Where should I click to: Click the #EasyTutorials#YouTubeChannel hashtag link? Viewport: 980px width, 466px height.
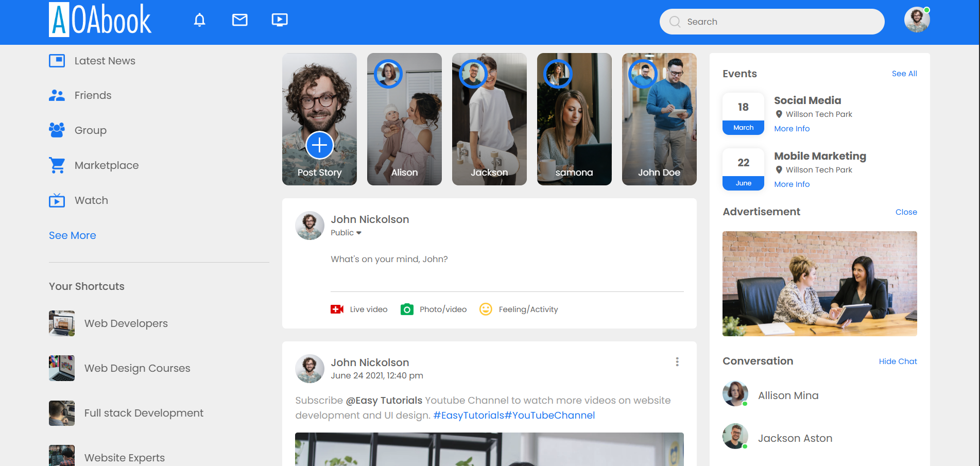point(513,416)
